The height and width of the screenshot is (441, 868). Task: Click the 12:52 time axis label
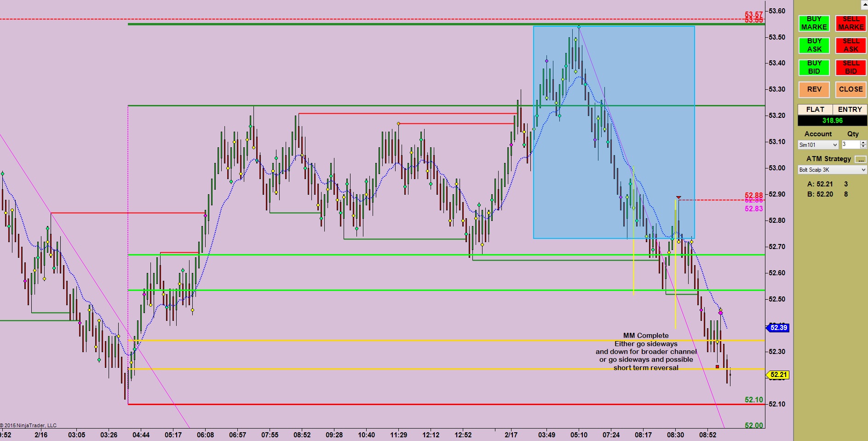point(463,435)
